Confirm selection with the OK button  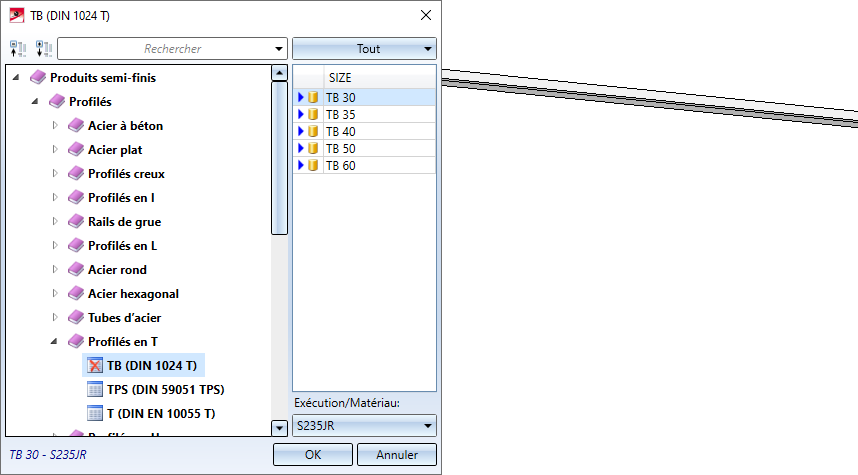click(x=313, y=455)
